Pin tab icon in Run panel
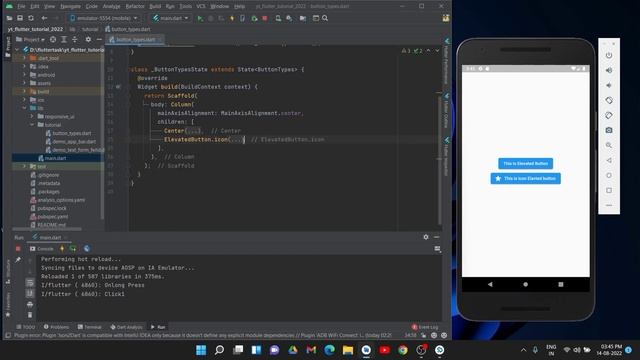 [18, 260]
